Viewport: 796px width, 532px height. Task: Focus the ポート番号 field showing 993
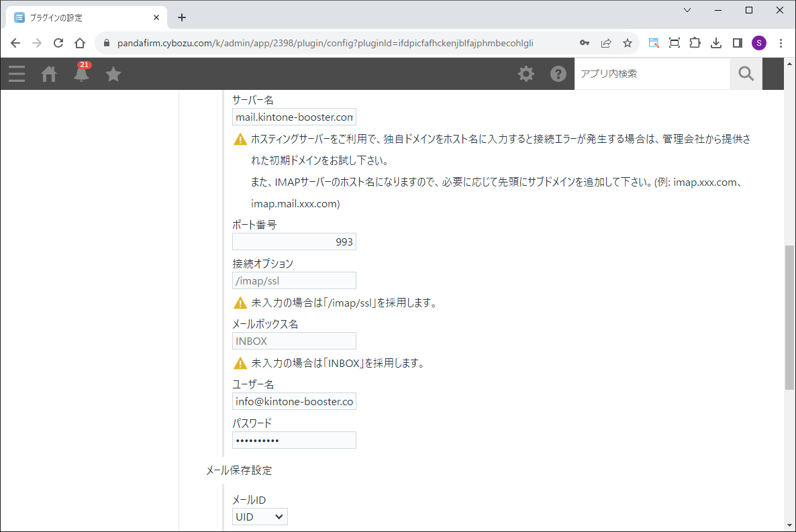(x=294, y=242)
